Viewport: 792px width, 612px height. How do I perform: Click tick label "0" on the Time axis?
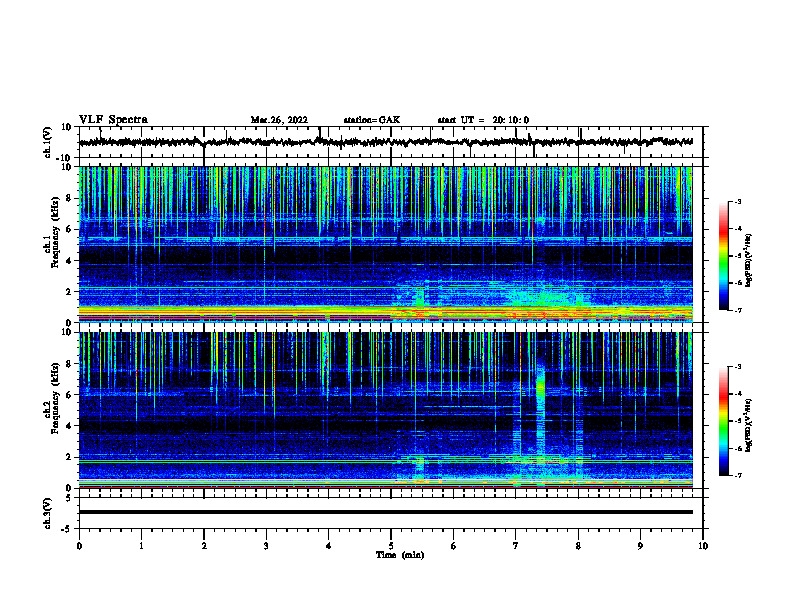coord(79,546)
